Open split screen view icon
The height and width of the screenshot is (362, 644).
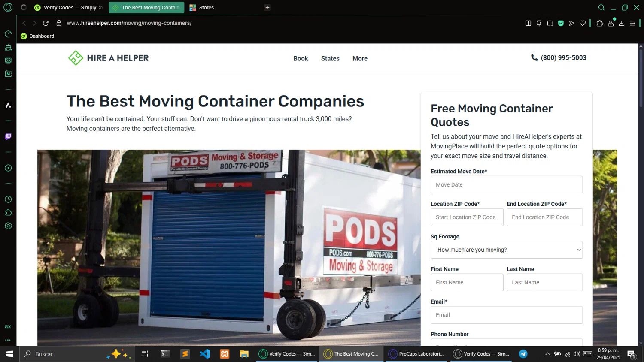coord(528,23)
